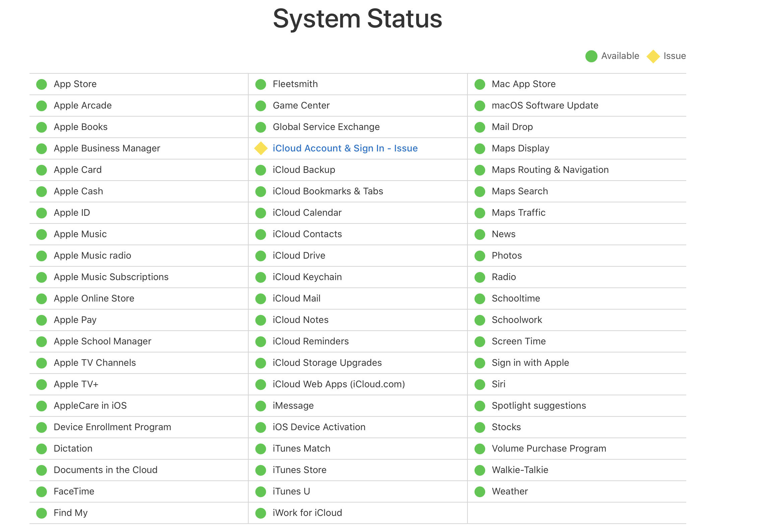Click the green dot next to FaceTime

(x=42, y=492)
